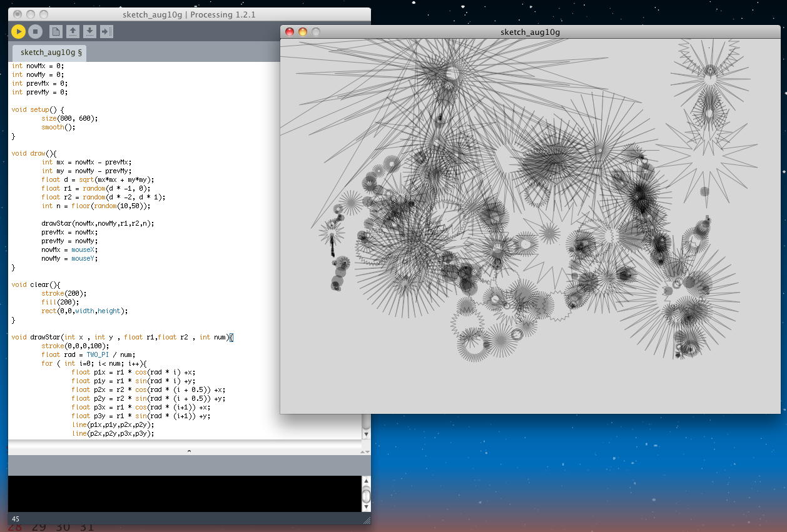Click the resize grip of the Processing window
Screen dimensions: 787x532
[367, 519]
